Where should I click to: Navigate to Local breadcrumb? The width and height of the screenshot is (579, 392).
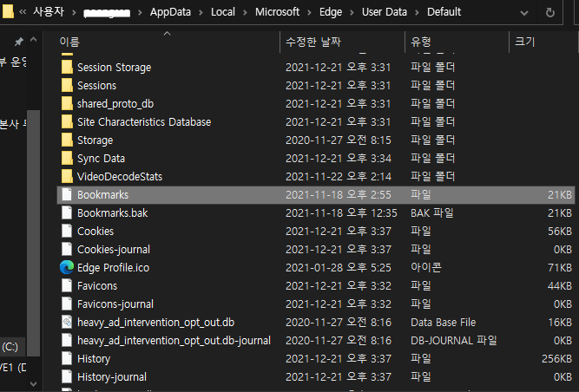223,12
